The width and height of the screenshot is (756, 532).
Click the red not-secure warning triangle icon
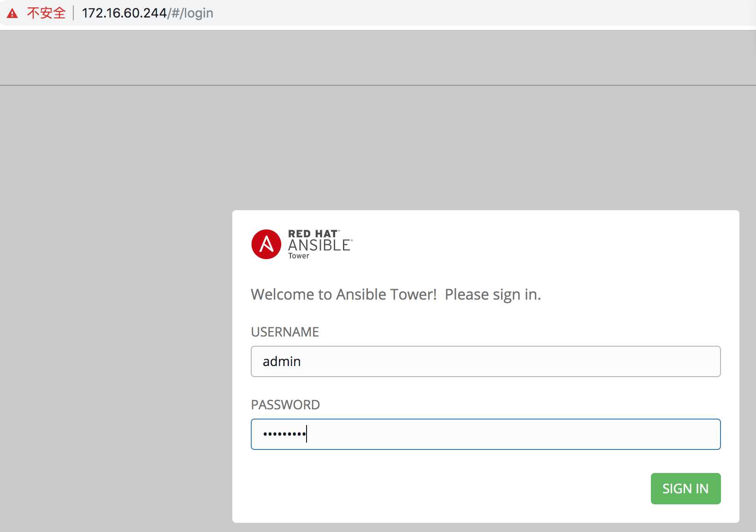[x=12, y=13]
